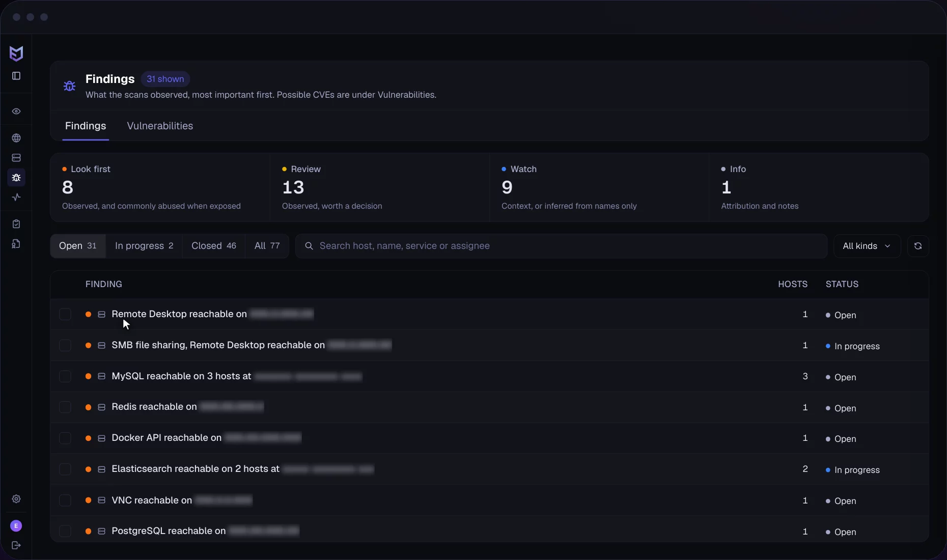This screenshot has width=947, height=560.
Task: Select the Open 31 filter
Action: pos(78,246)
